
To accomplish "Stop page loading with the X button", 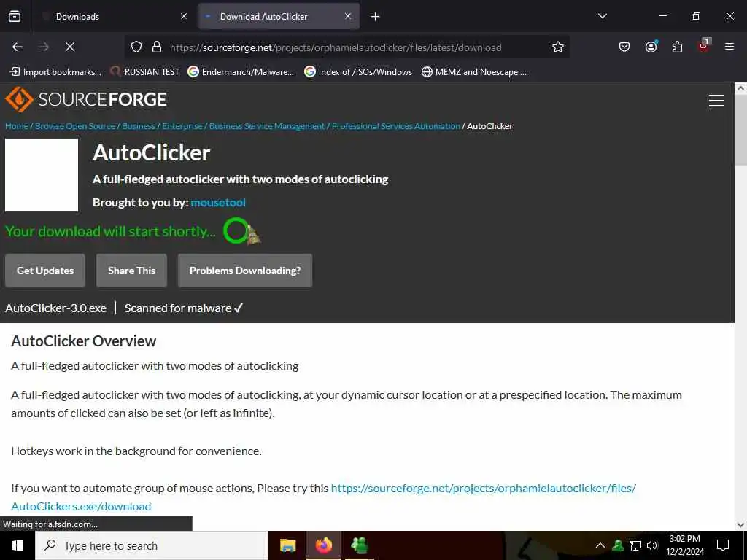I will pyautogui.click(x=69, y=47).
